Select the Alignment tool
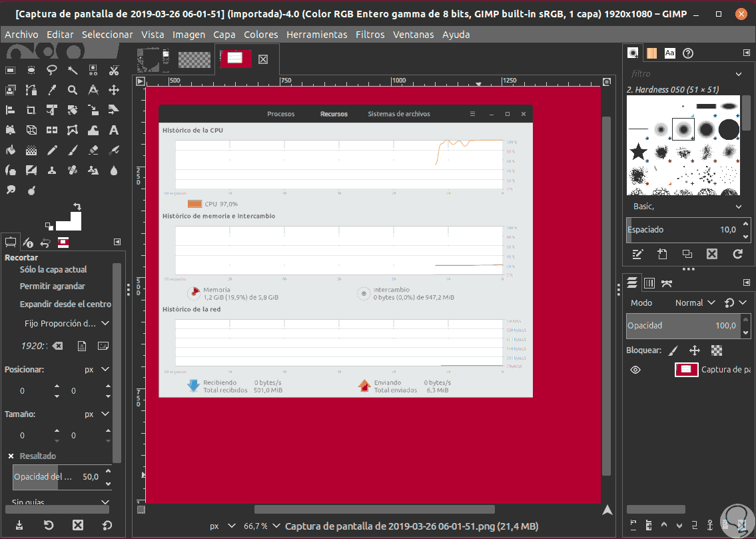 coord(10,110)
